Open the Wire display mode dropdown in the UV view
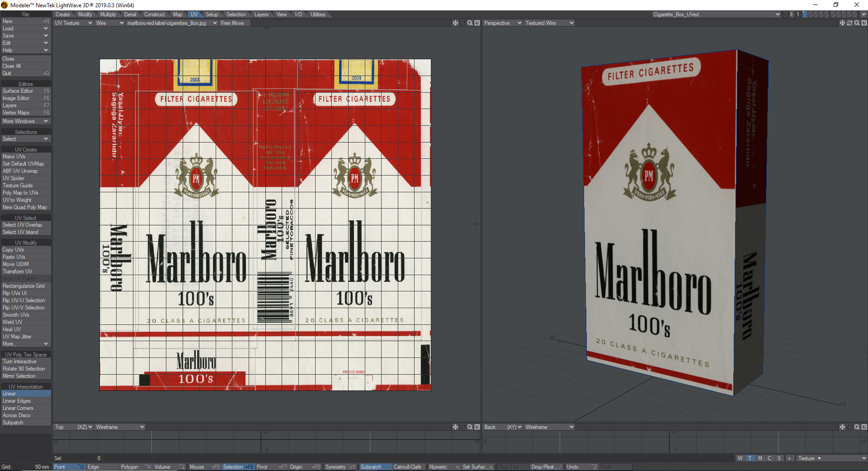This screenshot has width=868, height=471. point(109,23)
